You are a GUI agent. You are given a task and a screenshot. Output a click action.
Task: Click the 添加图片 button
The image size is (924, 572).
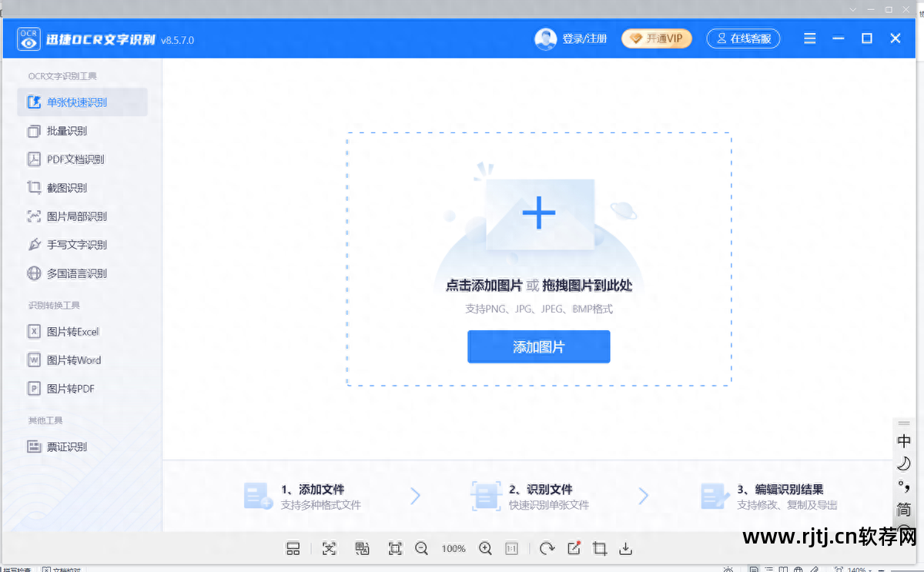[539, 346]
